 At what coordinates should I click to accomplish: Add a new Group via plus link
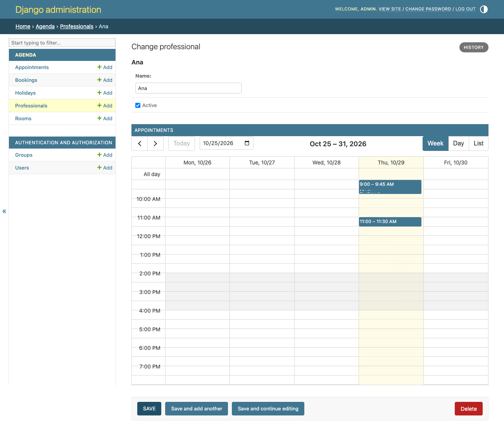[x=105, y=155]
